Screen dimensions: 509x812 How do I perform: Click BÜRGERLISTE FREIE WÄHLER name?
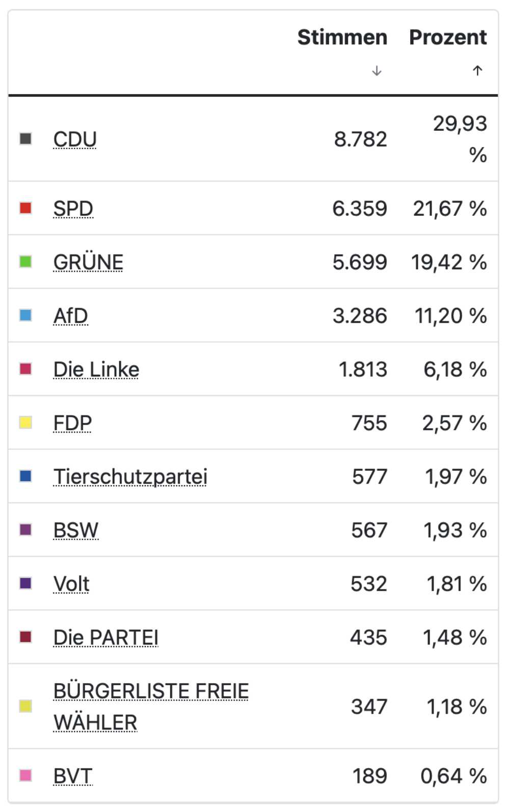tap(151, 707)
